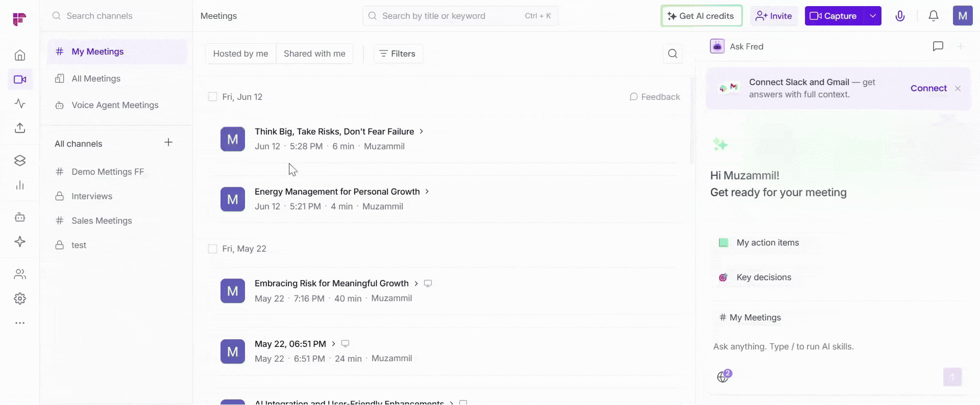Switch to Shared with me tab
Image resolution: width=980 pixels, height=405 pixels.
point(314,54)
